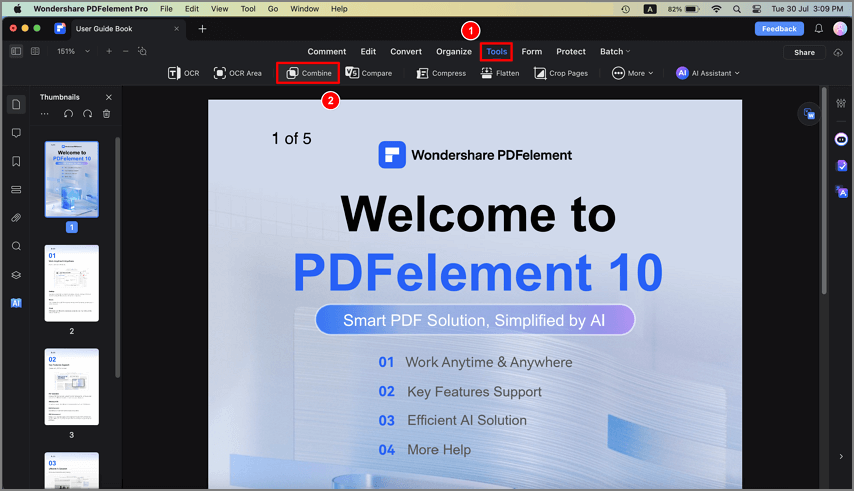The height and width of the screenshot is (491, 854).
Task: Open the Thumbnails panel options ellipsis
Action: point(45,114)
